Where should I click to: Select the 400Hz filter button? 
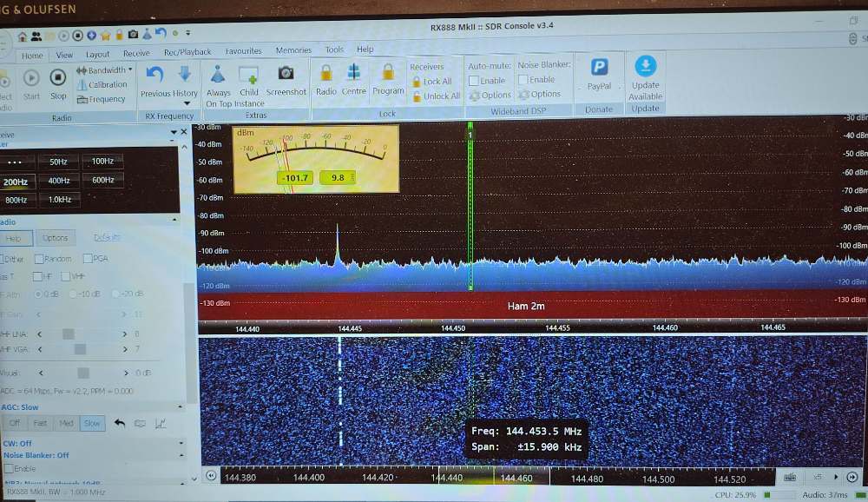tap(59, 181)
